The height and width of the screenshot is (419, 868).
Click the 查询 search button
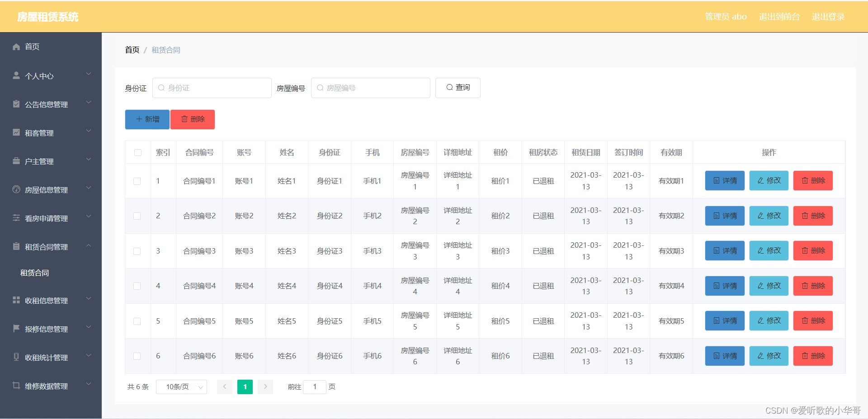[458, 88]
